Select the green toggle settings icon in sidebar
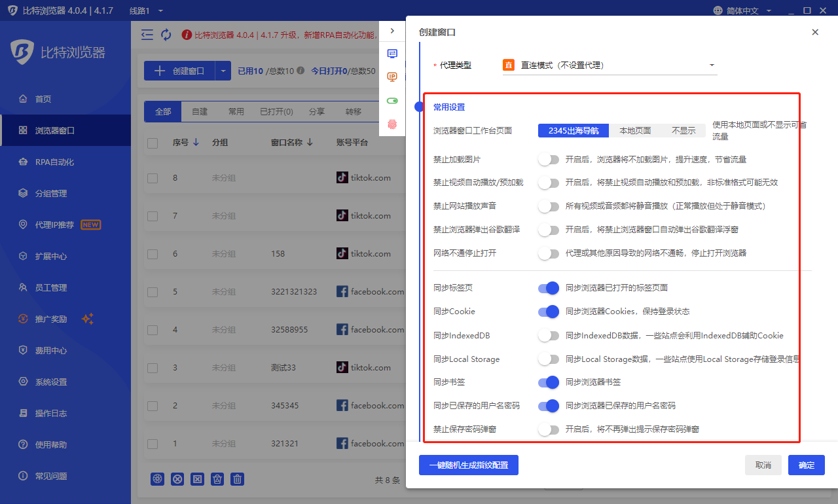The image size is (838, 504). [x=392, y=100]
